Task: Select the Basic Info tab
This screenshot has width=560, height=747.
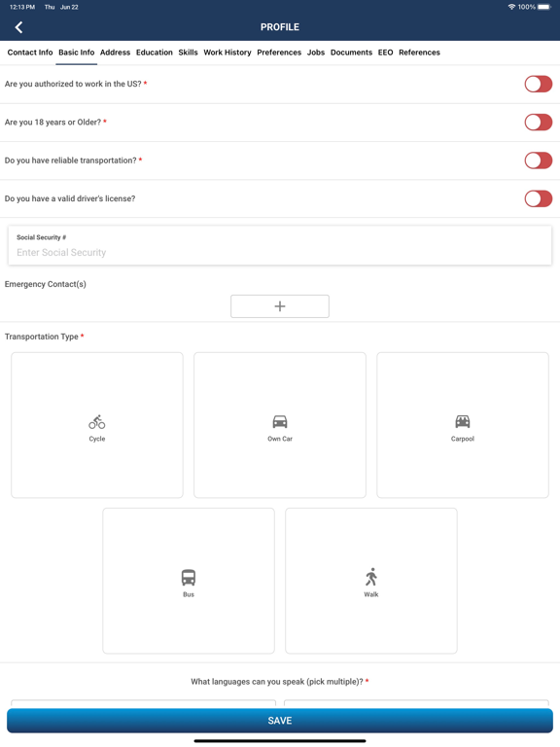Action: click(x=77, y=53)
